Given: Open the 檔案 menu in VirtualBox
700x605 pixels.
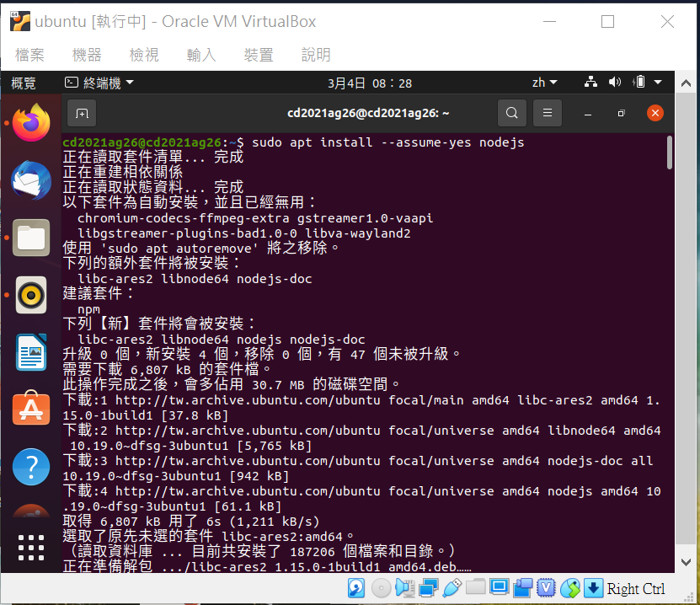Looking at the screenshot, I should pyautogui.click(x=29, y=55).
